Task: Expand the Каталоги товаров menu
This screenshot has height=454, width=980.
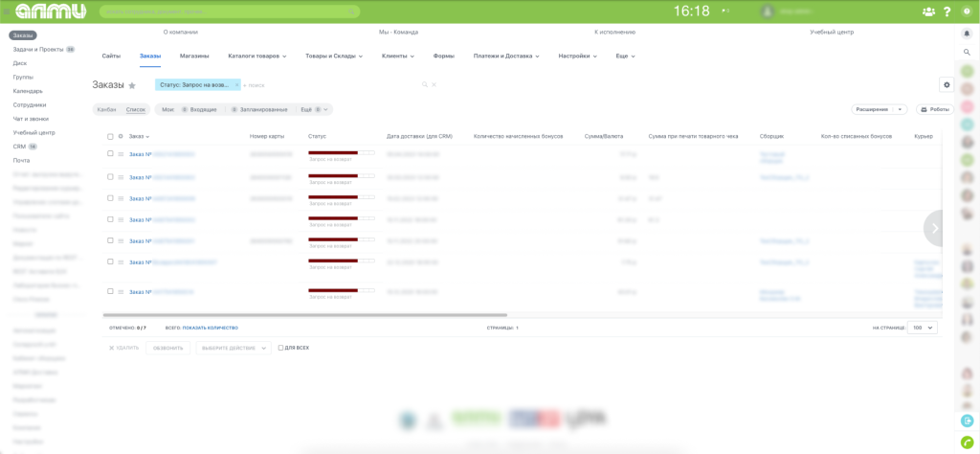Action: [x=256, y=57]
